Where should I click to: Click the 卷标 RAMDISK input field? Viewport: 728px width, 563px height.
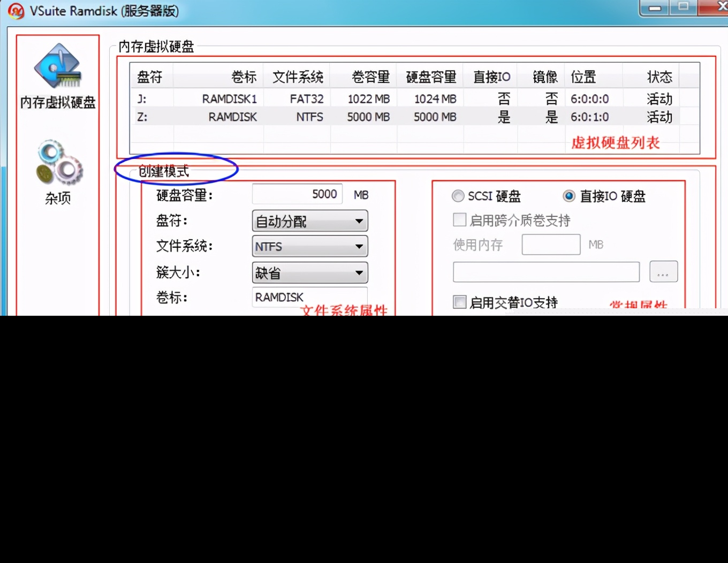(x=310, y=297)
